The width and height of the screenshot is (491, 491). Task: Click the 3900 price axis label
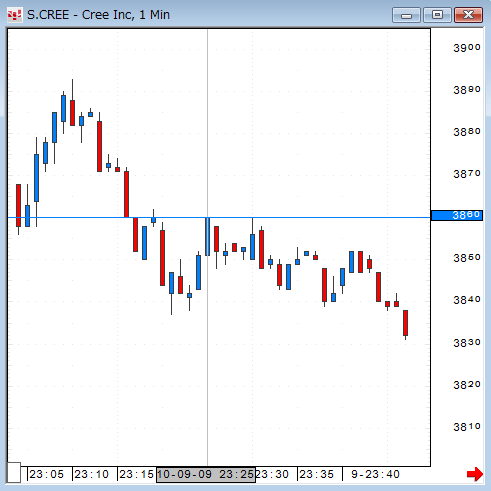467,48
